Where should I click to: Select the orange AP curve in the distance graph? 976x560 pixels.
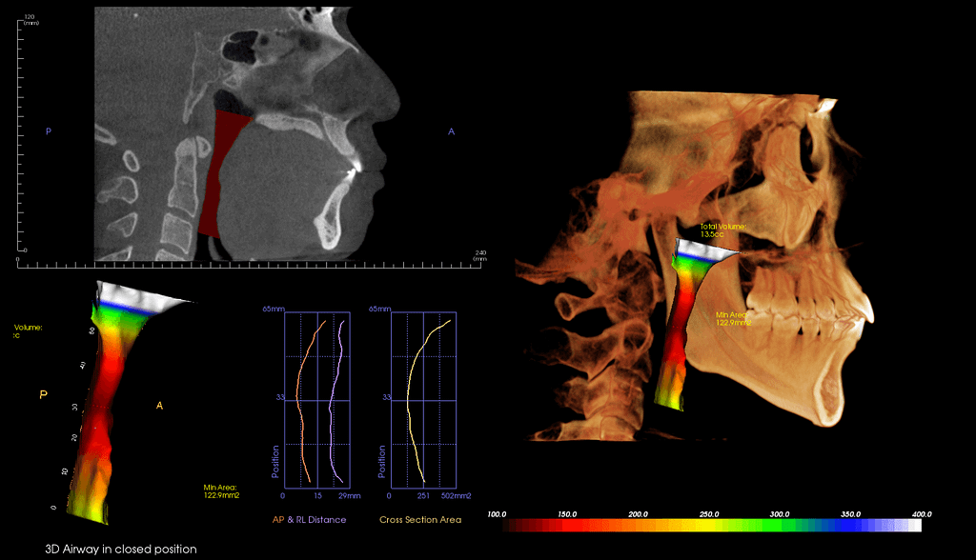tap(299, 410)
